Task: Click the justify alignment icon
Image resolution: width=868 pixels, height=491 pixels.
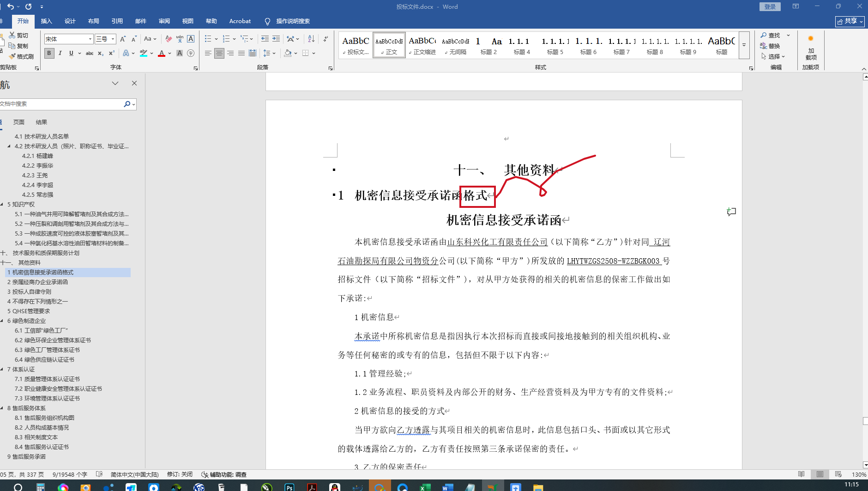Action: [241, 53]
